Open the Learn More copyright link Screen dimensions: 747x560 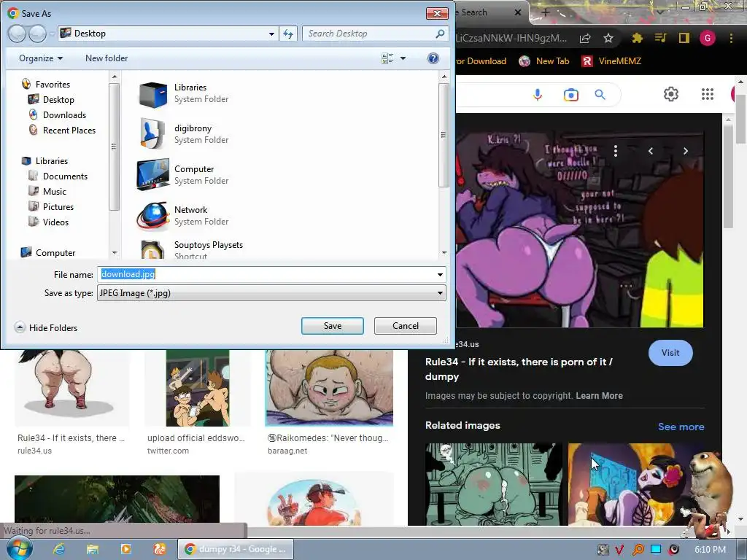[x=599, y=396]
